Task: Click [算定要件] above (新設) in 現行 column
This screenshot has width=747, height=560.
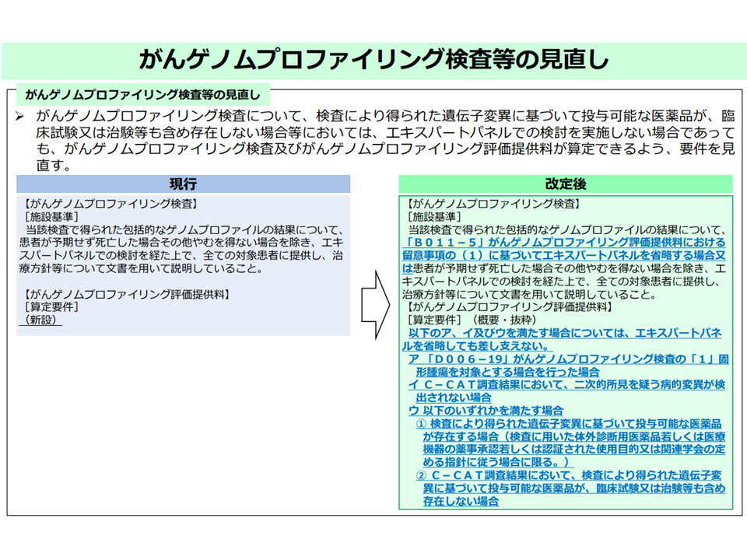Action: pos(52,307)
